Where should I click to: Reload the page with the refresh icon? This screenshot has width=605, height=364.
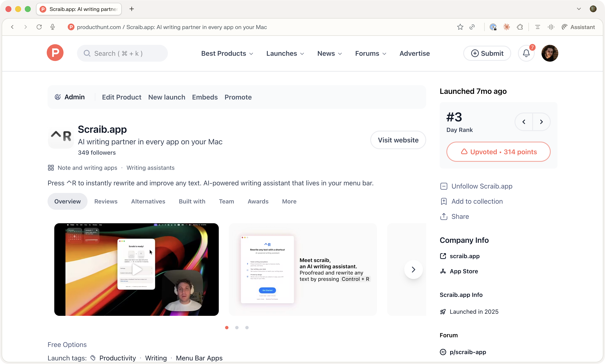pyautogui.click(x=39, y=27)
